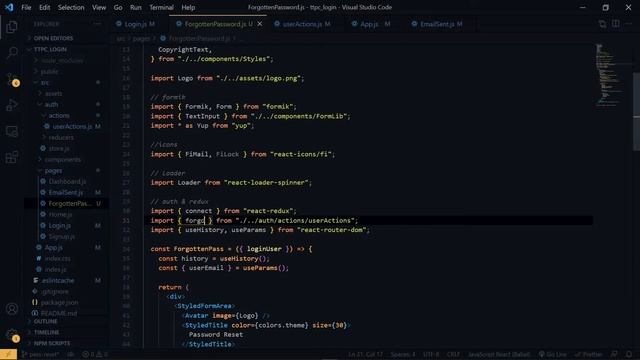Image resolution: width=640 pixels, height=360 pixels.
Task: Open the notifications bell in status bar
Action: [x=629, y=354]
